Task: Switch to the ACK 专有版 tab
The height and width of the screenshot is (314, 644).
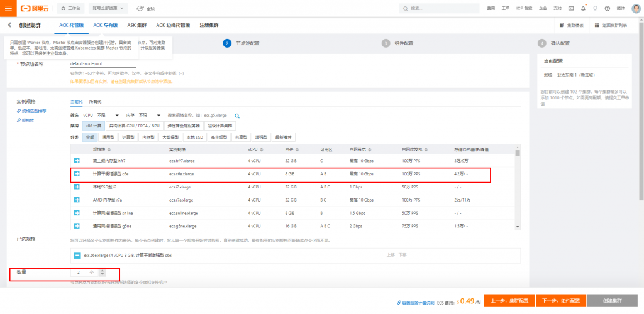Action: [106, 25]
